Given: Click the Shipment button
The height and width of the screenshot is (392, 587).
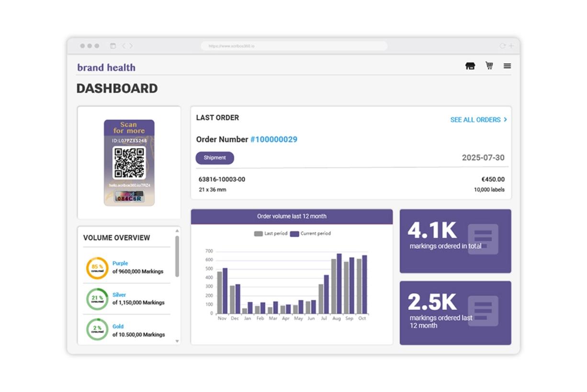Looking at the screenshot, I should [214, 158].
